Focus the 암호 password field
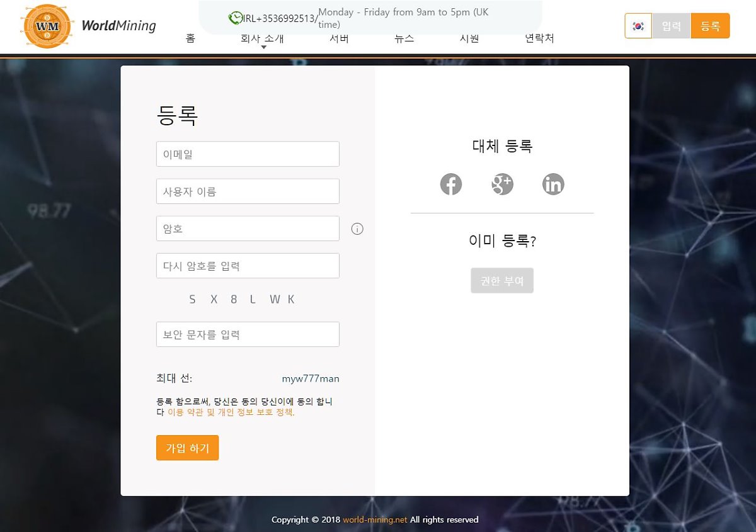Image resolution: width=756 pixels, height=532 pixels. point(248,229)
